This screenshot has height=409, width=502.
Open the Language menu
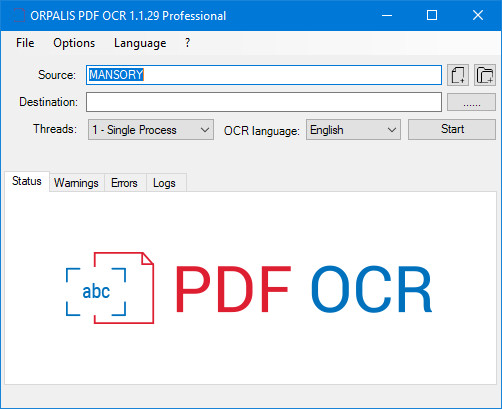[x=140, y=43]
